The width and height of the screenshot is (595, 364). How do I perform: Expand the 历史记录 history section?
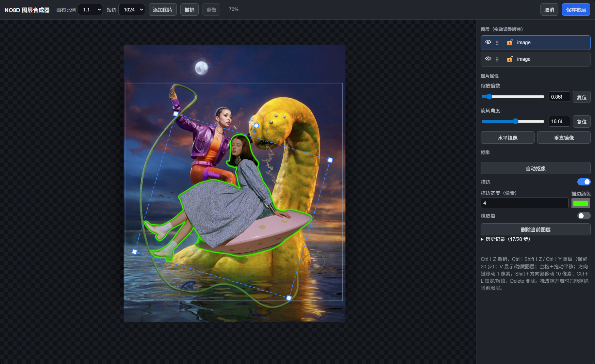pos(505,239)
